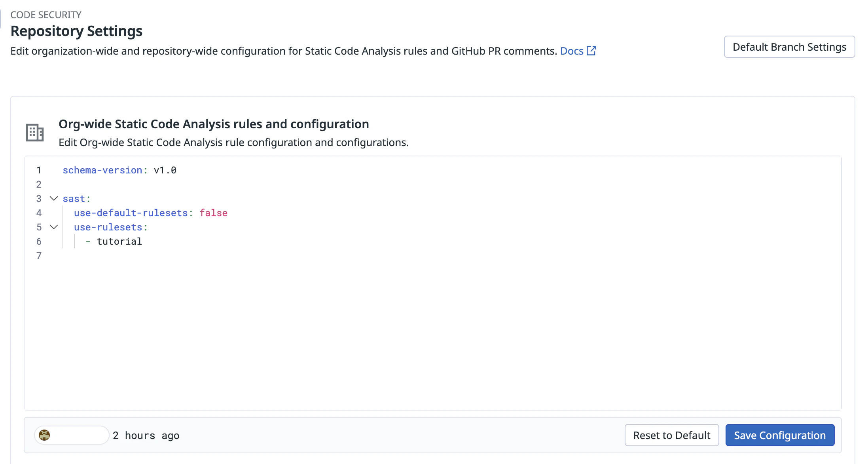Click line number 2 in gutter
Screen dimensions: 868x464
pyautogui.click(x=39, y=184)
